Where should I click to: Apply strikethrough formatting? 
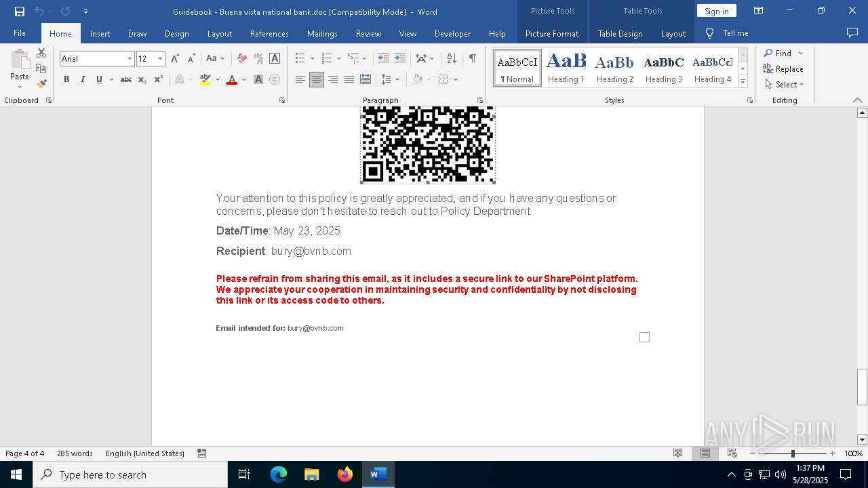[126, 79]
